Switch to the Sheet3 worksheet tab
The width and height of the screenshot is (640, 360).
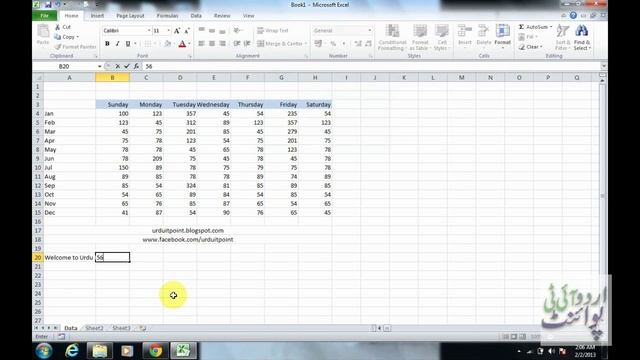[x=121, y=328]
